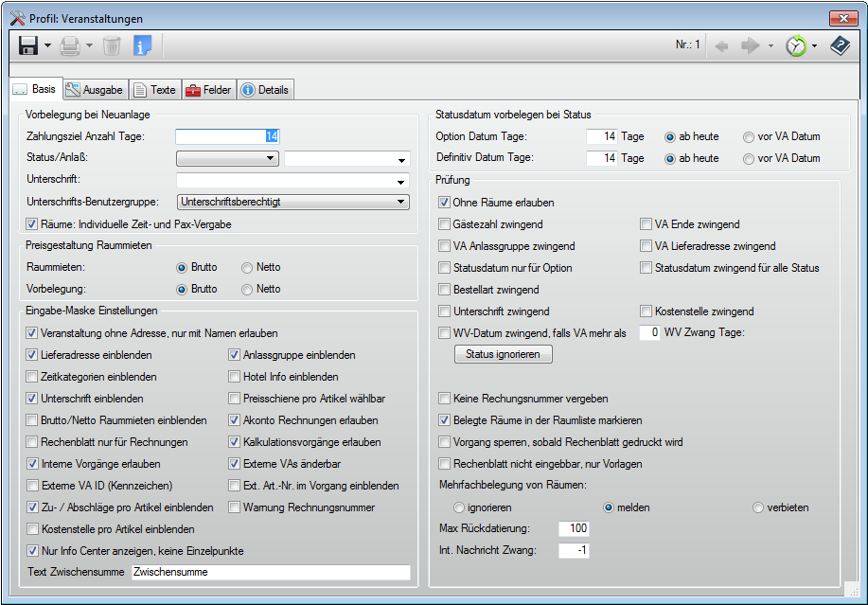This screenshot has height=605, width=868.
Task: Open the save options dropdown arrow
Action: tap(47, 45)
